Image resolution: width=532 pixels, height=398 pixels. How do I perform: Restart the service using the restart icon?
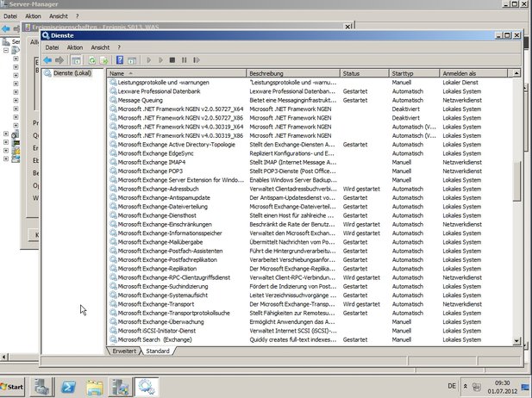[x=197, y=60]
